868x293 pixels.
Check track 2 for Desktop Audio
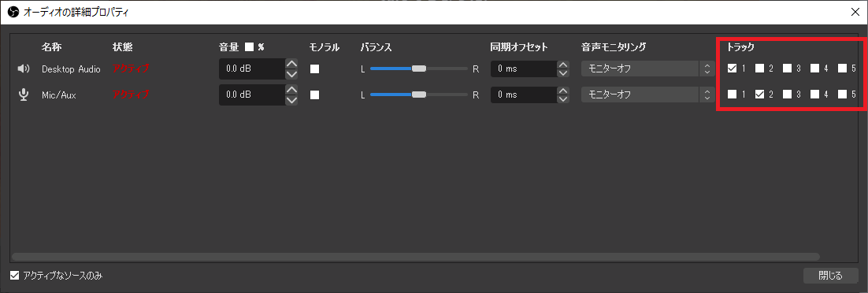point(759,69)
